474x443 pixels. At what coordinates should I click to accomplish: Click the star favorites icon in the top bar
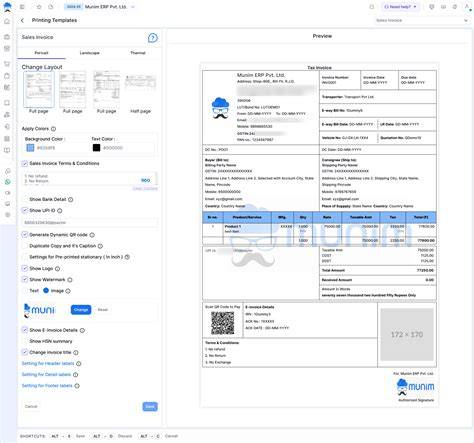[x=39, y=7]
